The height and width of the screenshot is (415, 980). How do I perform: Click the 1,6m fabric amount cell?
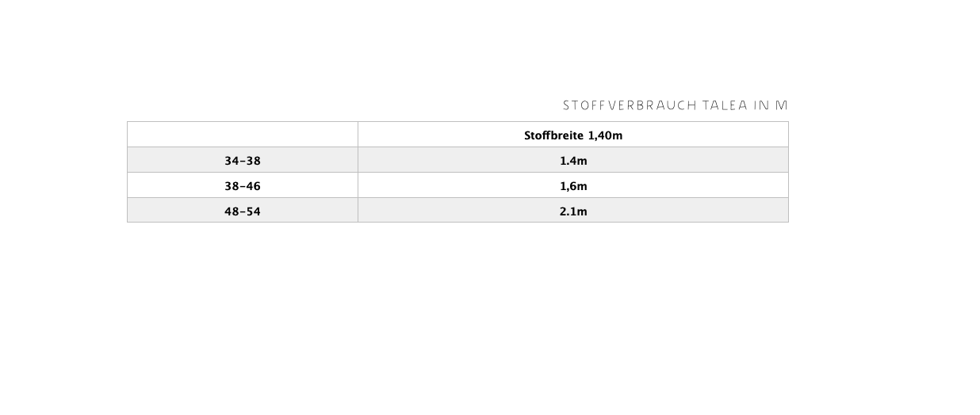pyautogui.click(x=573, y=186)
